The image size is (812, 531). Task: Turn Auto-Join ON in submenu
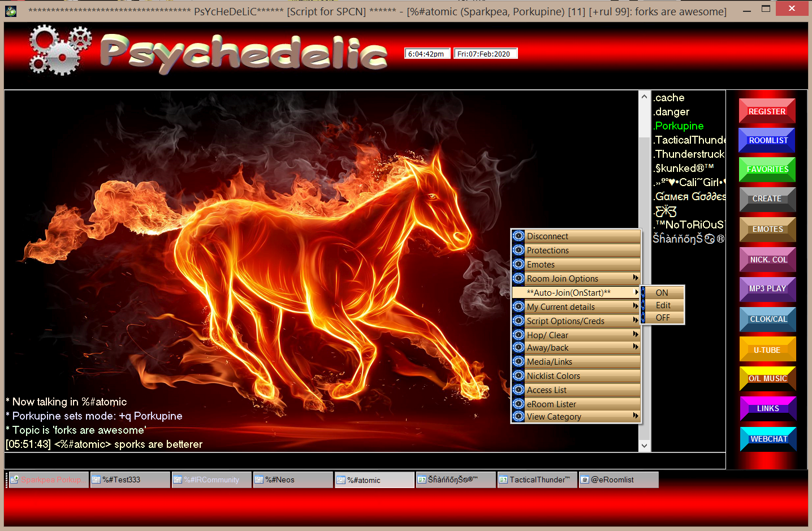[662, 292]
